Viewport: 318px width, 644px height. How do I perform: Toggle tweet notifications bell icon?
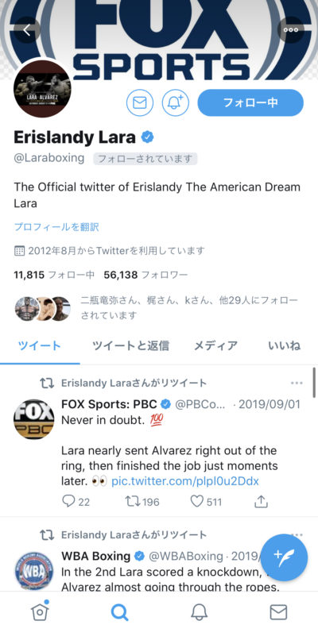tap(176, 102)
